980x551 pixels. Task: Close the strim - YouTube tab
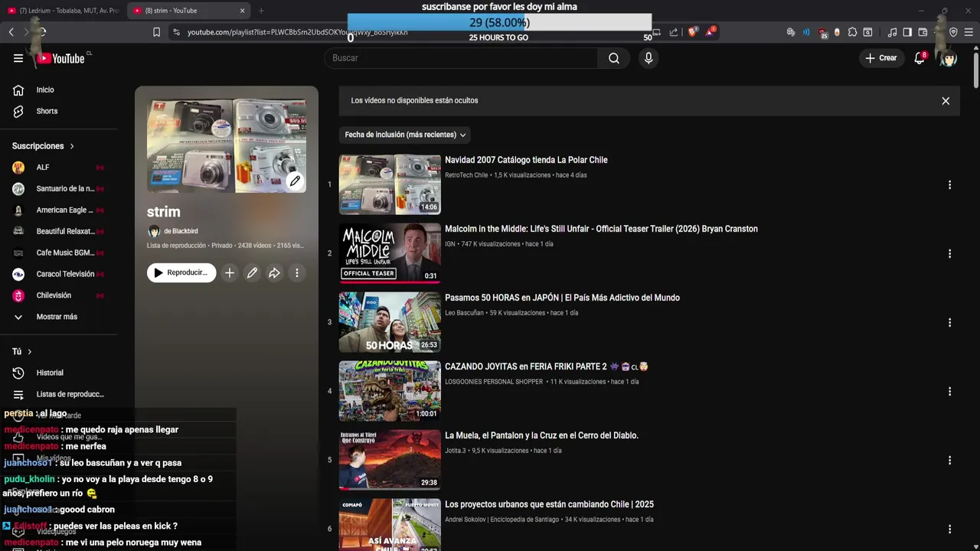click(x=243, y=11)
